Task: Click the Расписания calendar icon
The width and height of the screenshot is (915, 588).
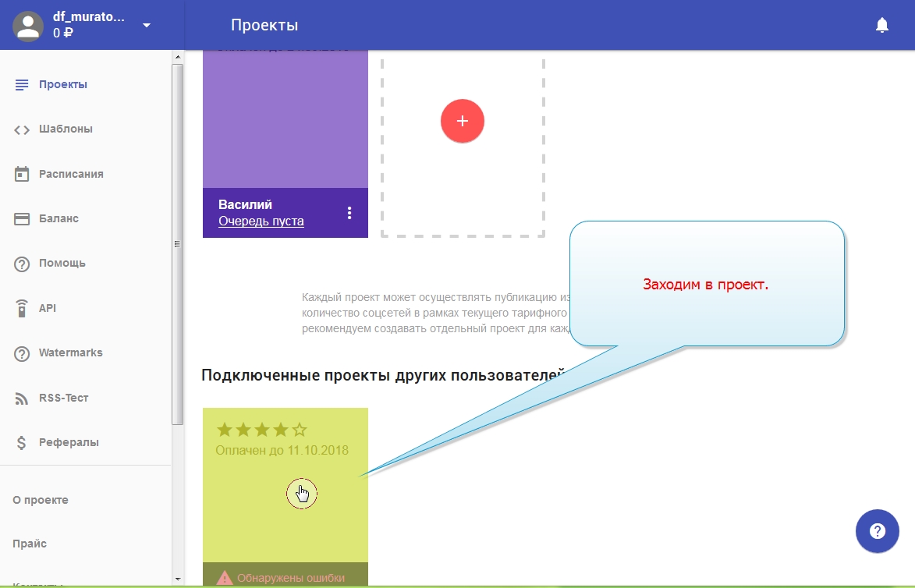Action: 22,174
